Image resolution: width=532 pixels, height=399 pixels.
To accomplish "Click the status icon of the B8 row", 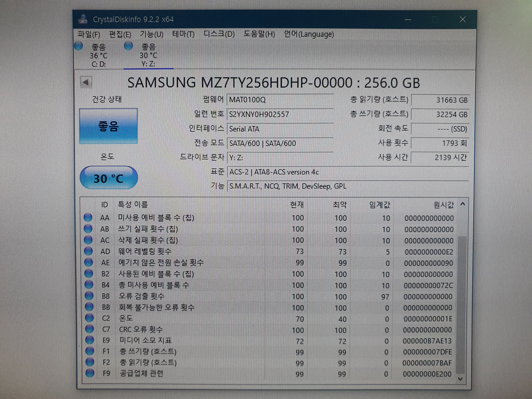I will pos(89,296).
